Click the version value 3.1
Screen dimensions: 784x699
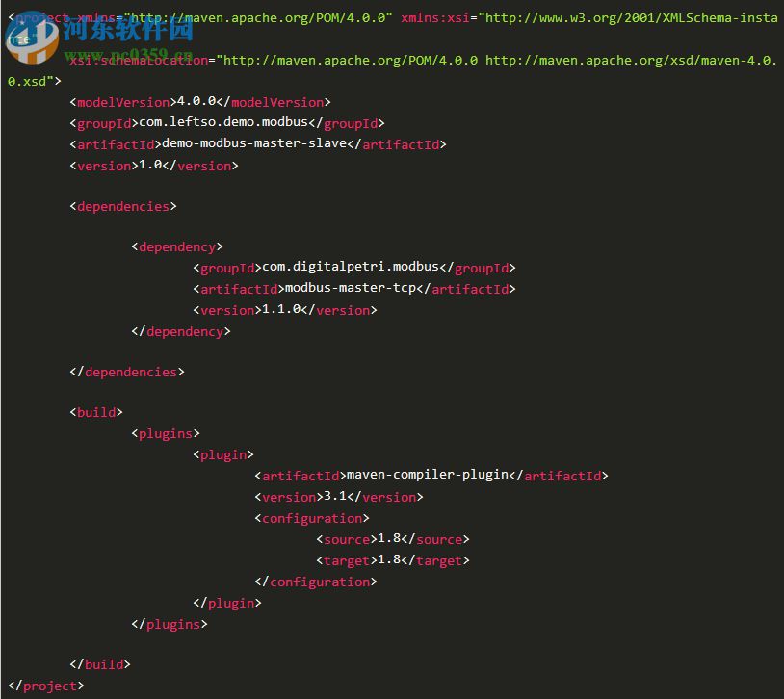tap(335, 497)
